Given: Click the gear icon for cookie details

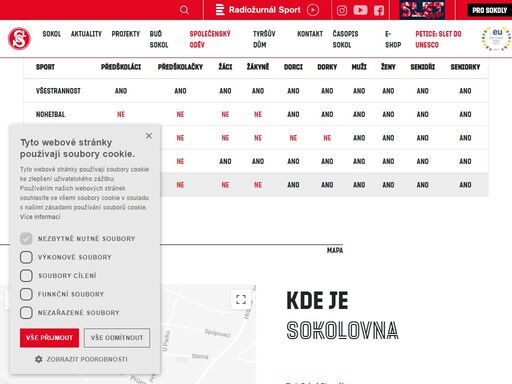Looking at the screenshot, I should tap(39, 359).
